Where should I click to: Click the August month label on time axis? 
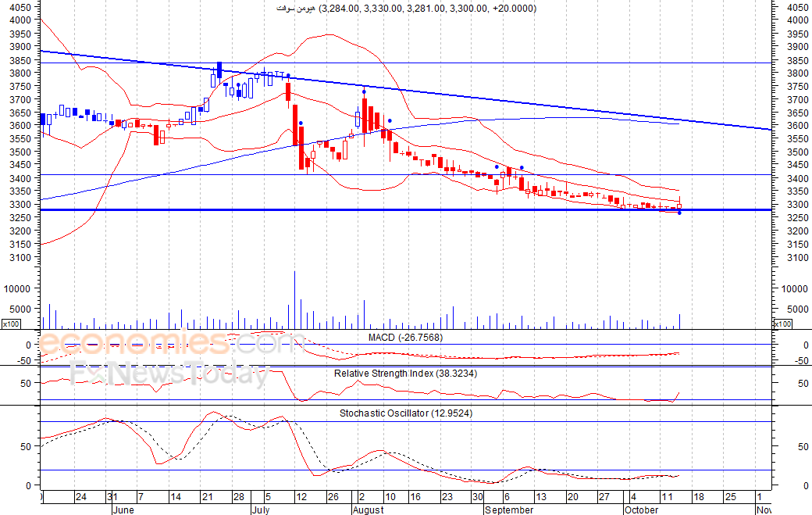click(369, 510)
